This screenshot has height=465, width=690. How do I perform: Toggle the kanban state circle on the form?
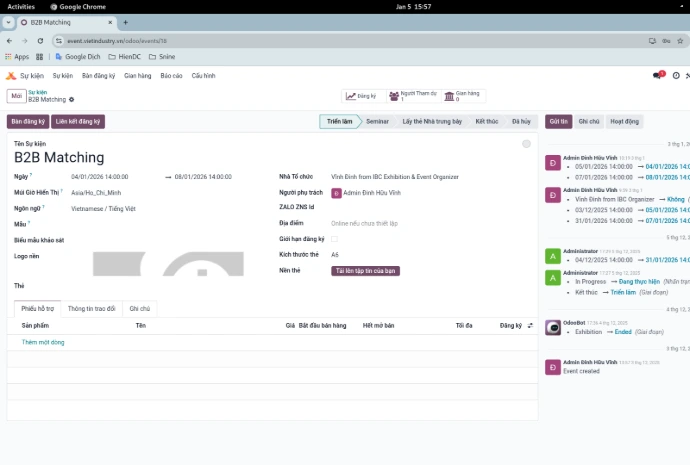tap(526, 144)
